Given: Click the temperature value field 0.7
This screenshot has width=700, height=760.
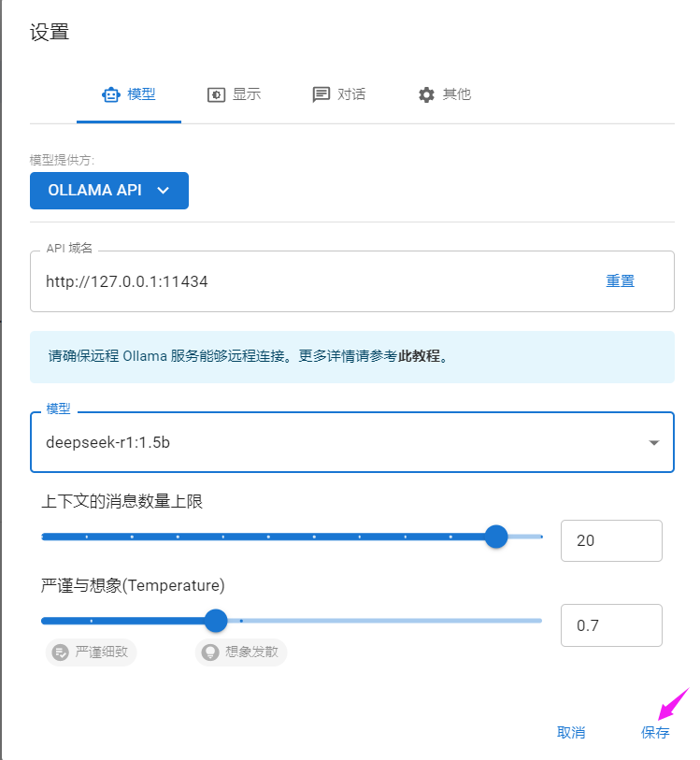Looking at the screenshot, I should [611, 625].
